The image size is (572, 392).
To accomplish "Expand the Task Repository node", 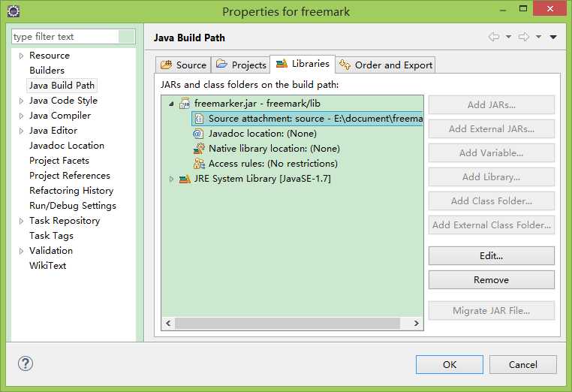I will [x=21, y=221].
